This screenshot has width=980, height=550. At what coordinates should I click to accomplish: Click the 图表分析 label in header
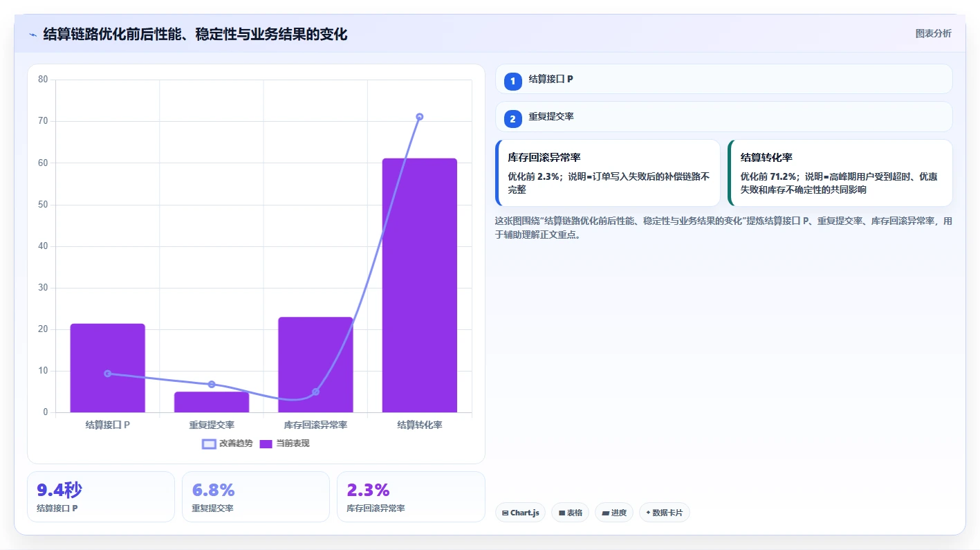[933, 33]
